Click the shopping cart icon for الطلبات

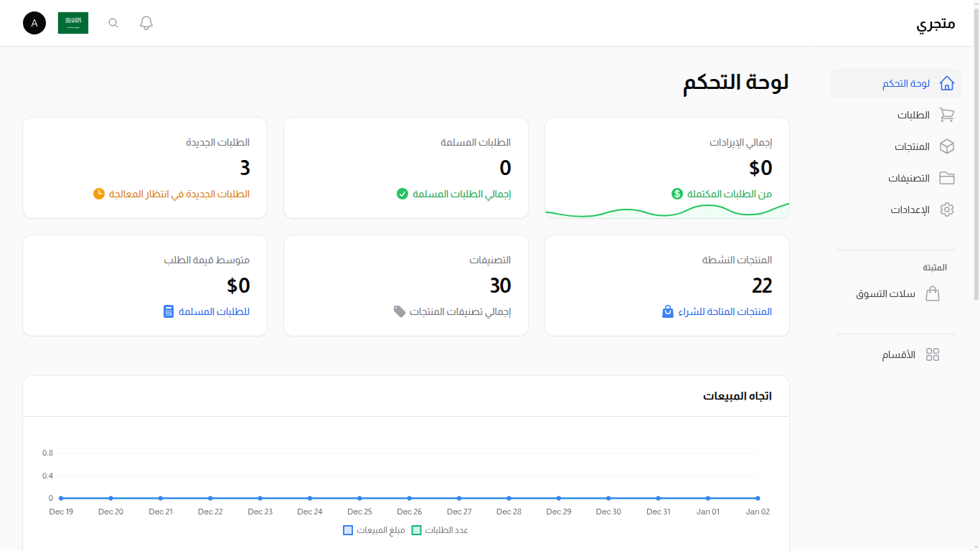pyautogui.click(x=947, y=115)
